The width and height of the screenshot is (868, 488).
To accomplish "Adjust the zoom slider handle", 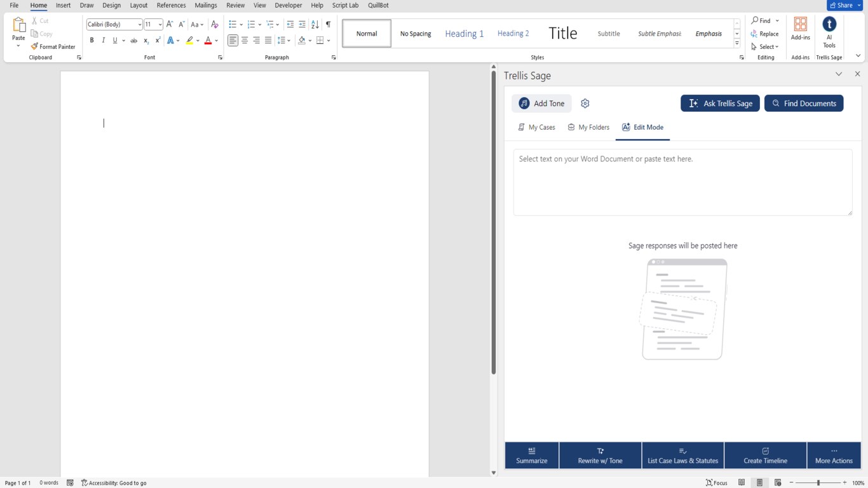I will coord(818,483).
